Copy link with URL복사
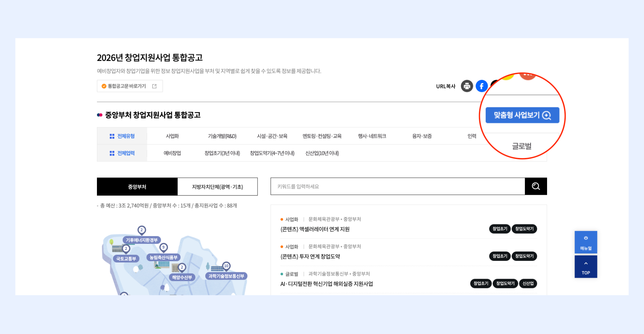This screenshot has height=334, width=644. 445,87
